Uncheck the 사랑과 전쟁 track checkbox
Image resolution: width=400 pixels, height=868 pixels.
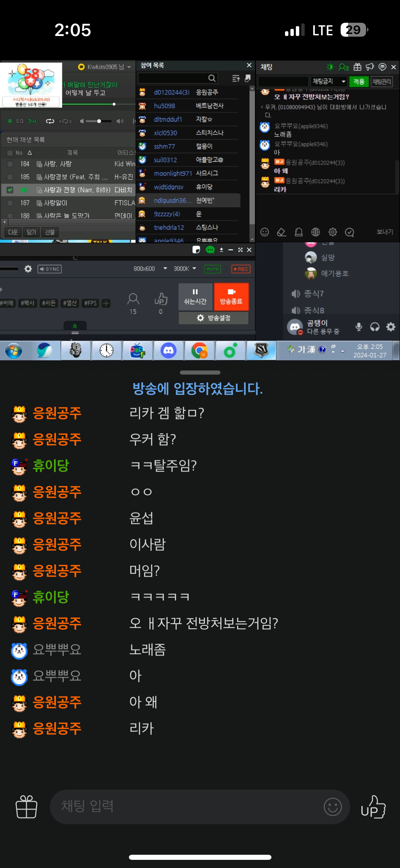10,190
